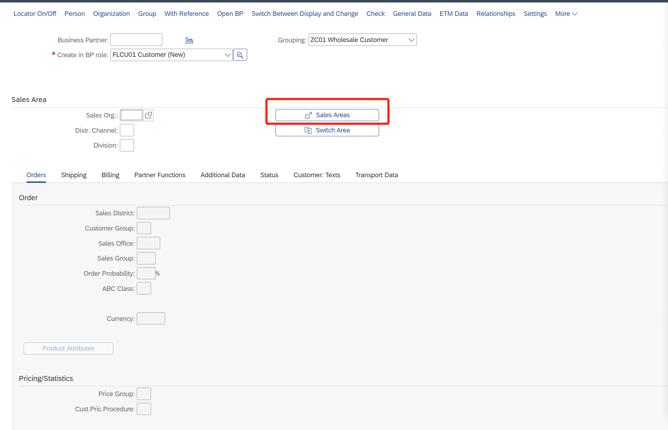Click the Sales Areas button
Viewport: 668px width, 430px height.
(x=327, y=115)
